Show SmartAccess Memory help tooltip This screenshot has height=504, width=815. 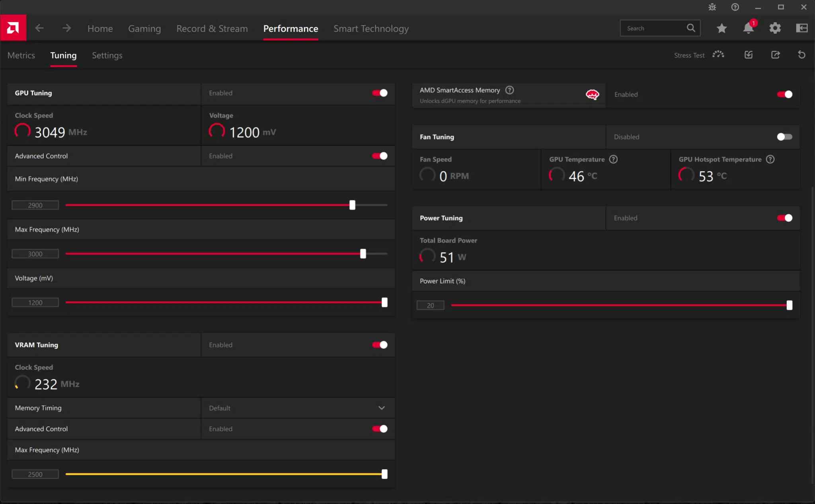[509, 90]
